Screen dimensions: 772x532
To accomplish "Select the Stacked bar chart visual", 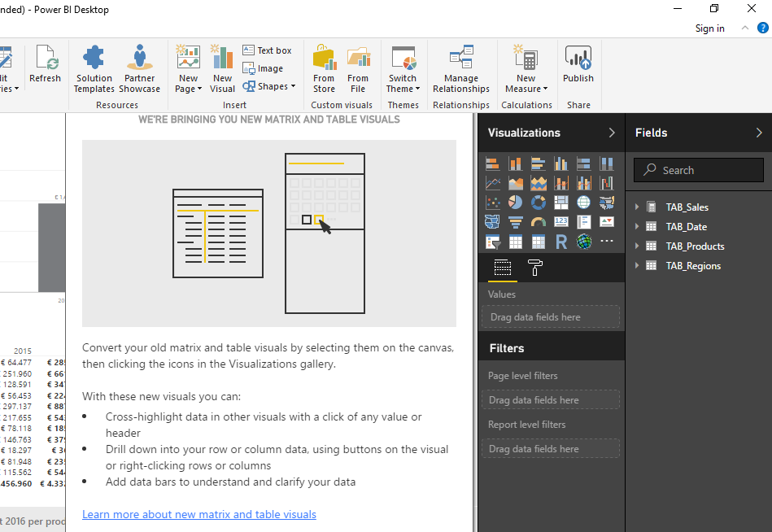I will 492,164.
